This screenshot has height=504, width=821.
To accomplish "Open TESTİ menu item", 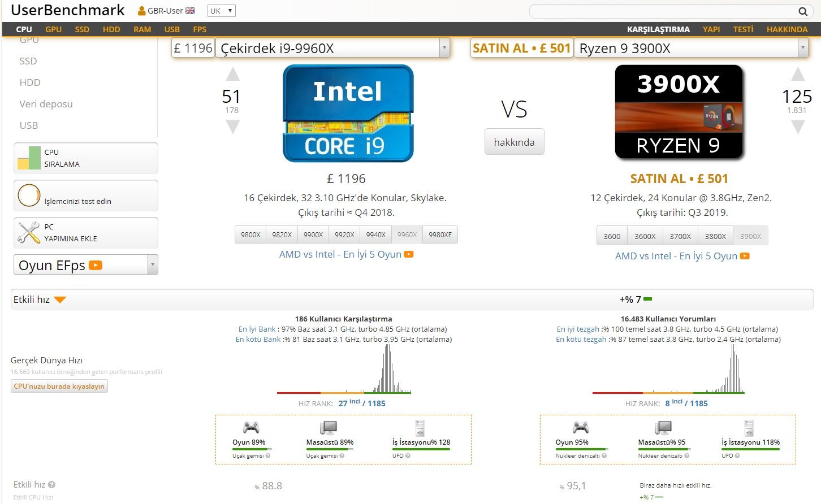I will click(x=743, y=29).
